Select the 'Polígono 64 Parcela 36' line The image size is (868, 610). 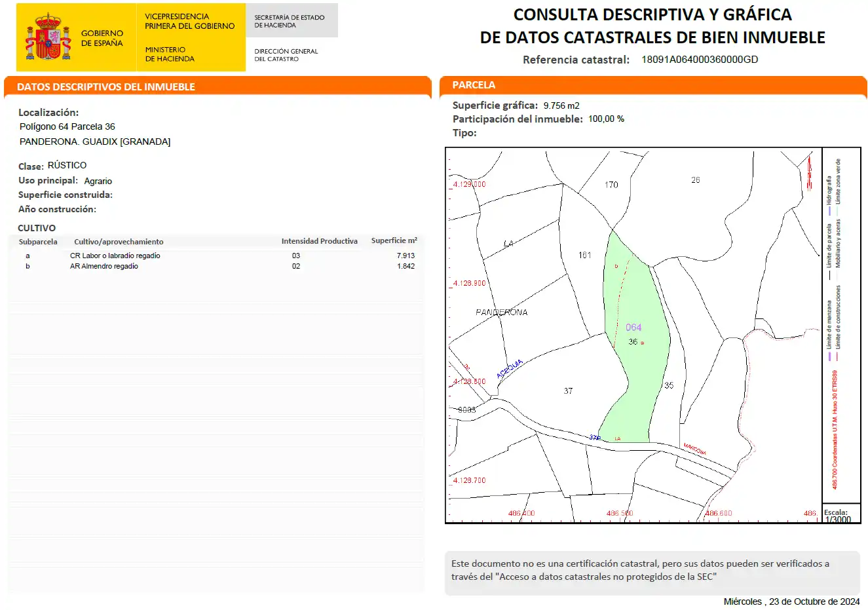point(67,126)
